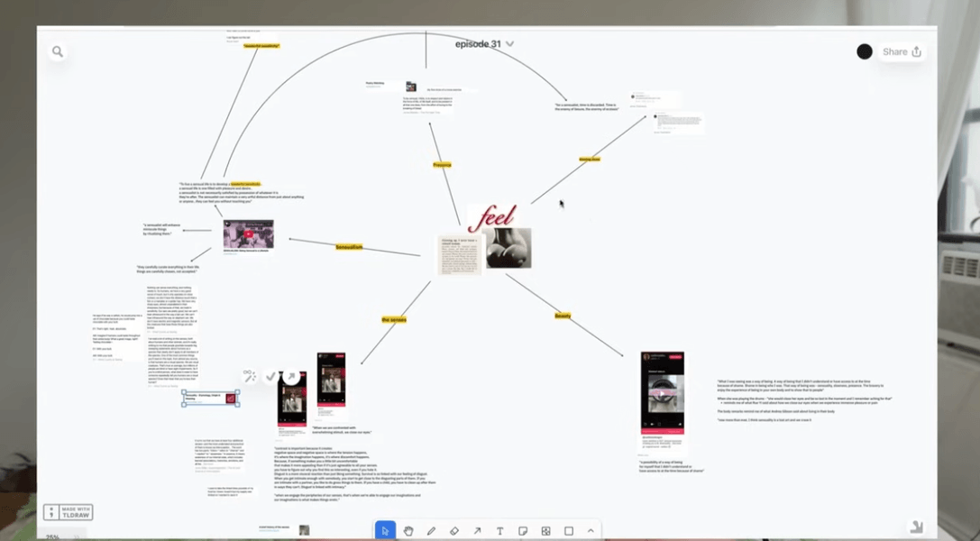Select the Rectangle shape tool

tap(569, 530)
